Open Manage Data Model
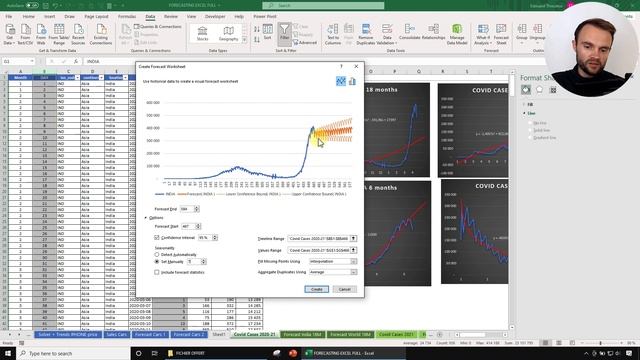Viewport: 640px width, 360px height. pyautogui.click(x=457, y=34)
